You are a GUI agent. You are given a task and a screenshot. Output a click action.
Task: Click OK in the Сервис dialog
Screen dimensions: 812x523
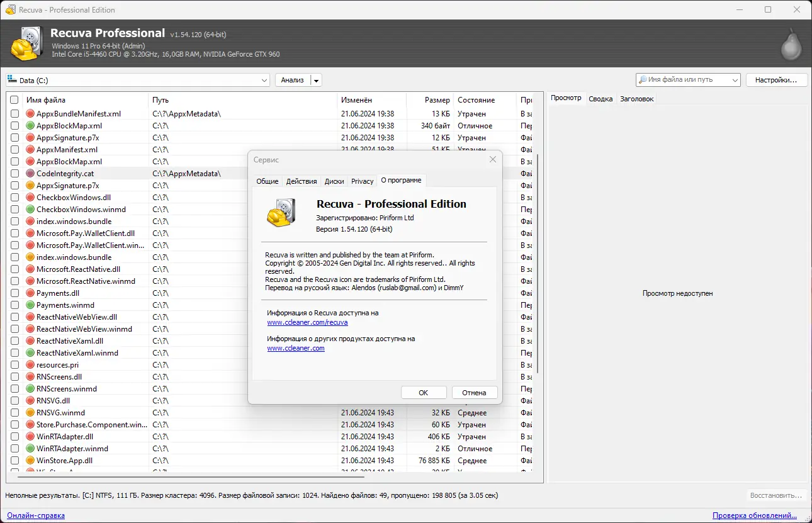coord(424,392)
